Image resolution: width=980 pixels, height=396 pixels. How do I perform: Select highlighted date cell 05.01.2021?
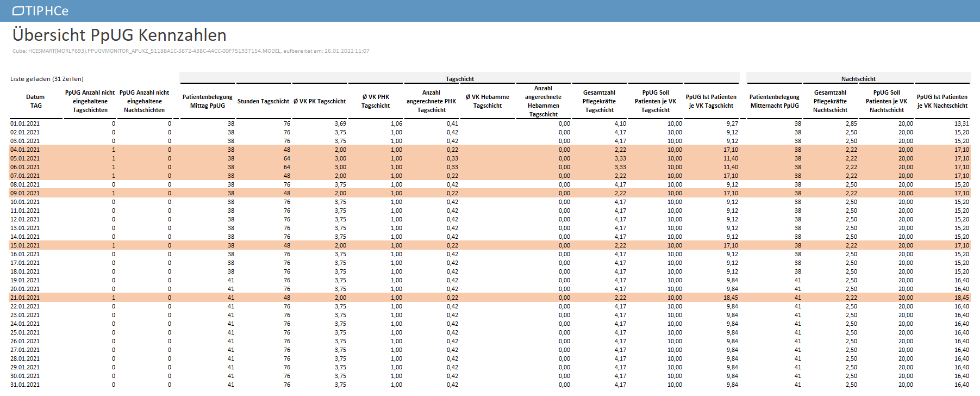(25, 158)
